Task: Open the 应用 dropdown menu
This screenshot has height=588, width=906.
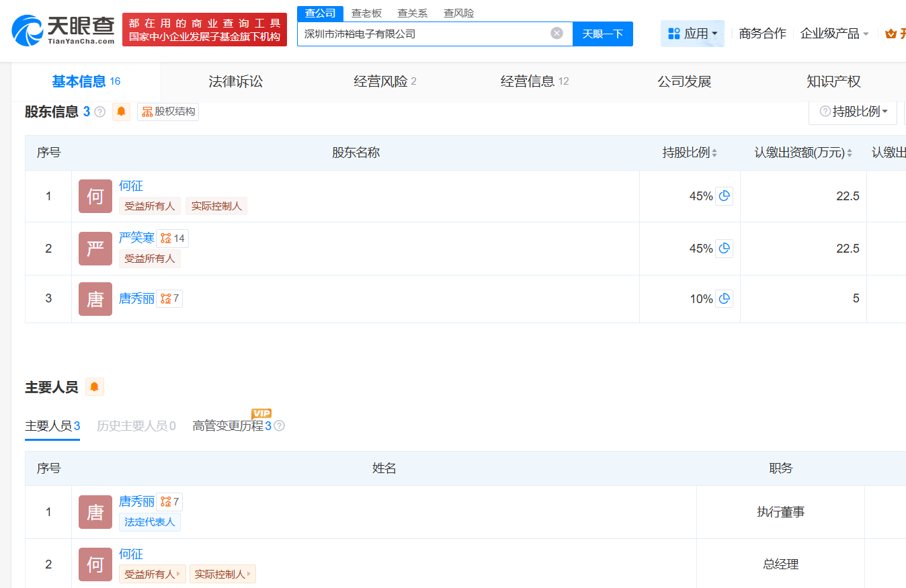Action: point(692,34)
